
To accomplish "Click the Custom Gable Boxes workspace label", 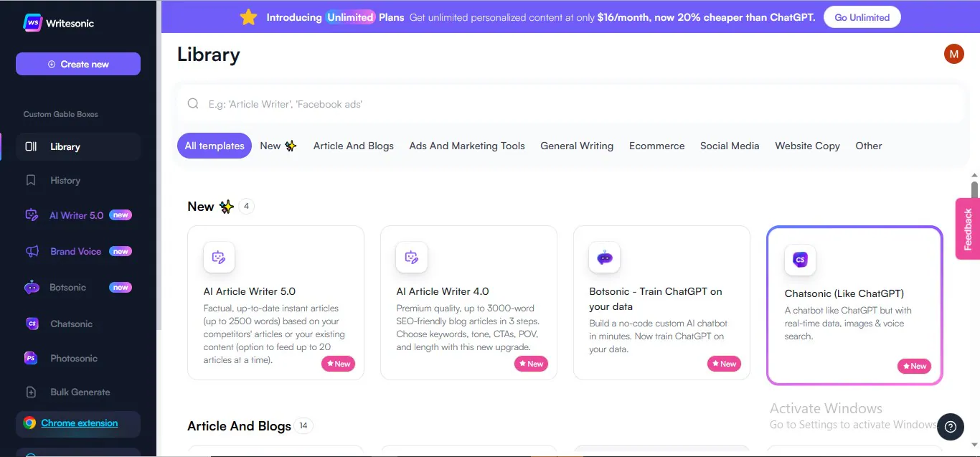I will click(61, 114).
